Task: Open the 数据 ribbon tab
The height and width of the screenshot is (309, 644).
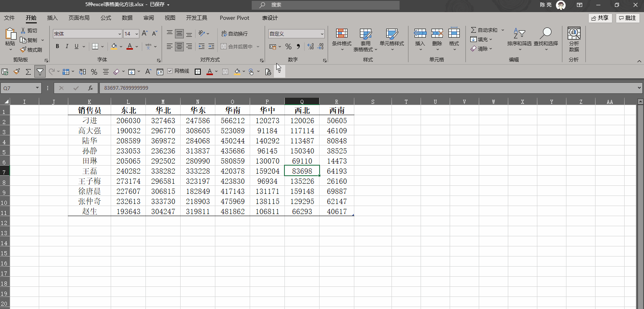Action: [x=127, y=18]
